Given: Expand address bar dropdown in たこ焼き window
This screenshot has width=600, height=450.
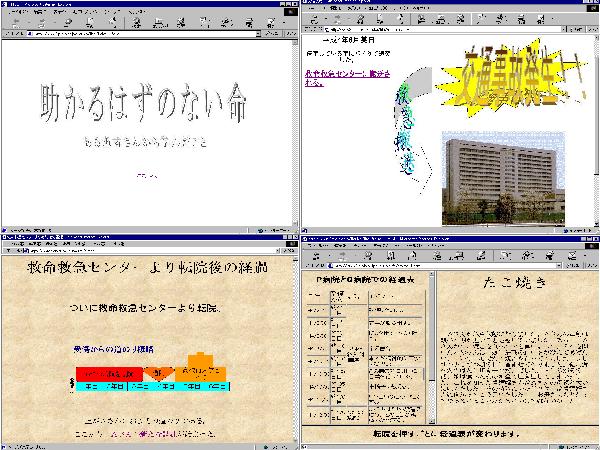Looking at the screenshot, I should [556, 265].
